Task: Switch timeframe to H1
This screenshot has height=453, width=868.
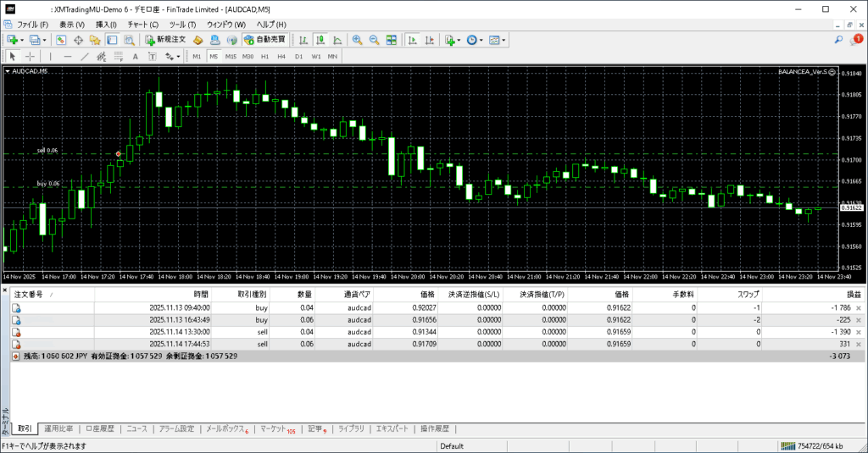Action: click(x=264, y=57)
